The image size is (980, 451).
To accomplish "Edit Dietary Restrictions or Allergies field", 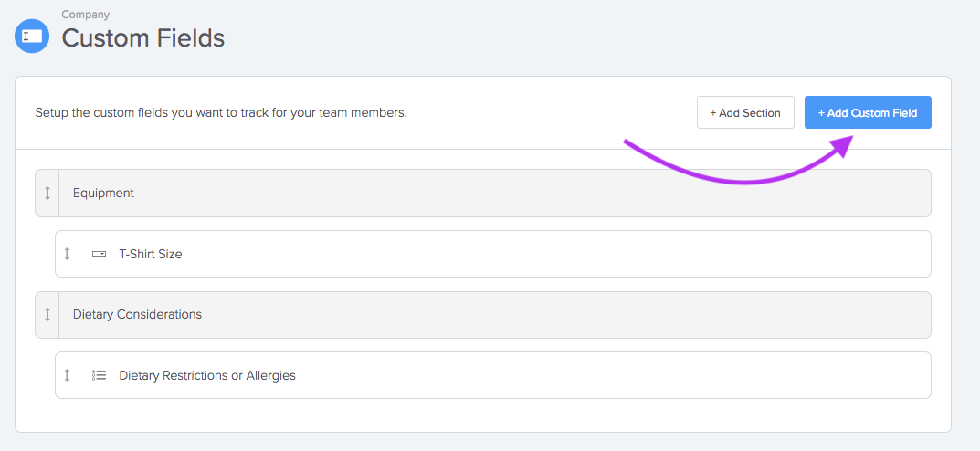I will (x=493, y=375).
